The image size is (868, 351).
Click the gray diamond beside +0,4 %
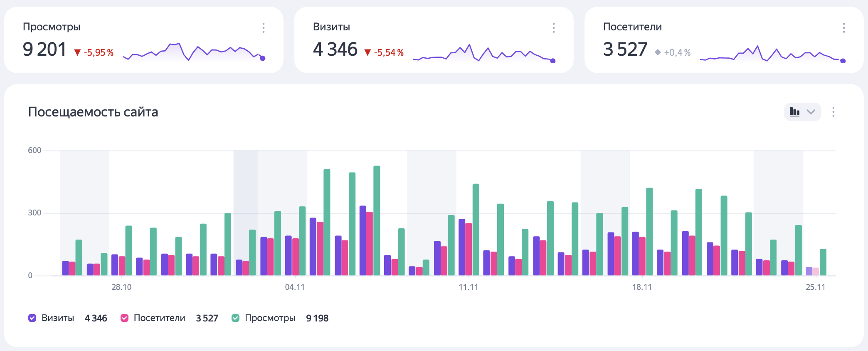pyautogui.click(x=658, y=52)
